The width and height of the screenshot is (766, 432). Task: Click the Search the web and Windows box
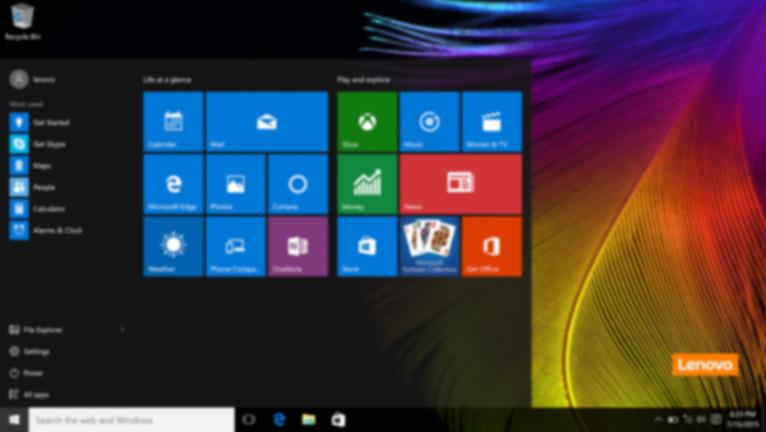[x=131, y=420]
